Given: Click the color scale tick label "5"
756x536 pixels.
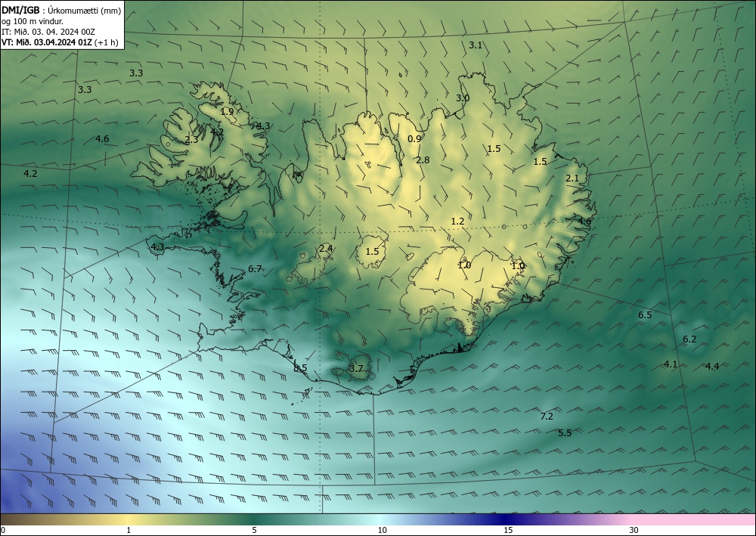Looking at the screenshot, I should point(254,530).
